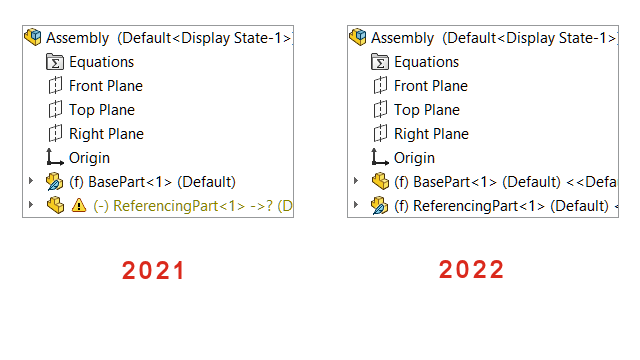The image size is (640, 360).
Task: Click the Front Plane icon in the 2022 tree
Action: (380, 86)
